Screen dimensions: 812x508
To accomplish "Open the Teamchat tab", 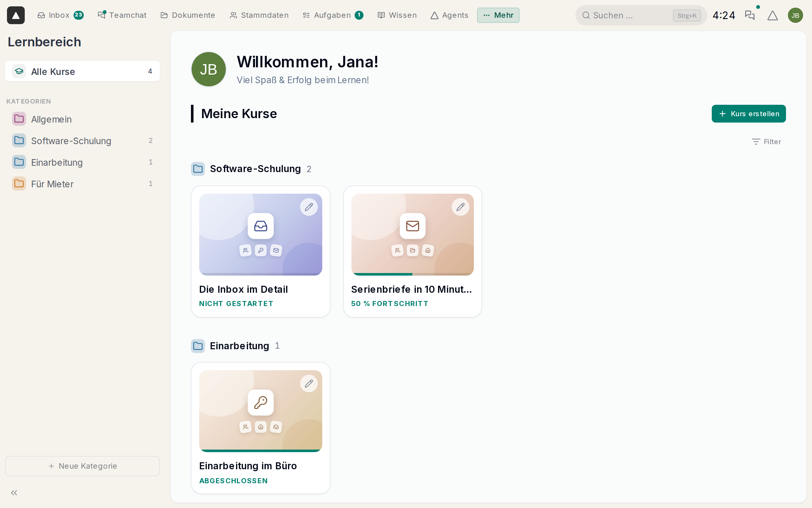I will 122,15.
